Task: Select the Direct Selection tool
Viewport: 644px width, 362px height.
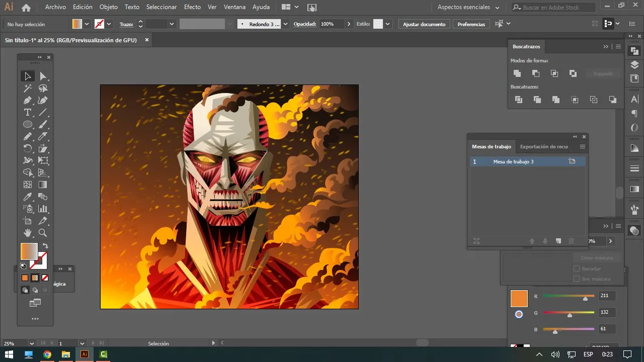Action: click(x=43, y=76)
